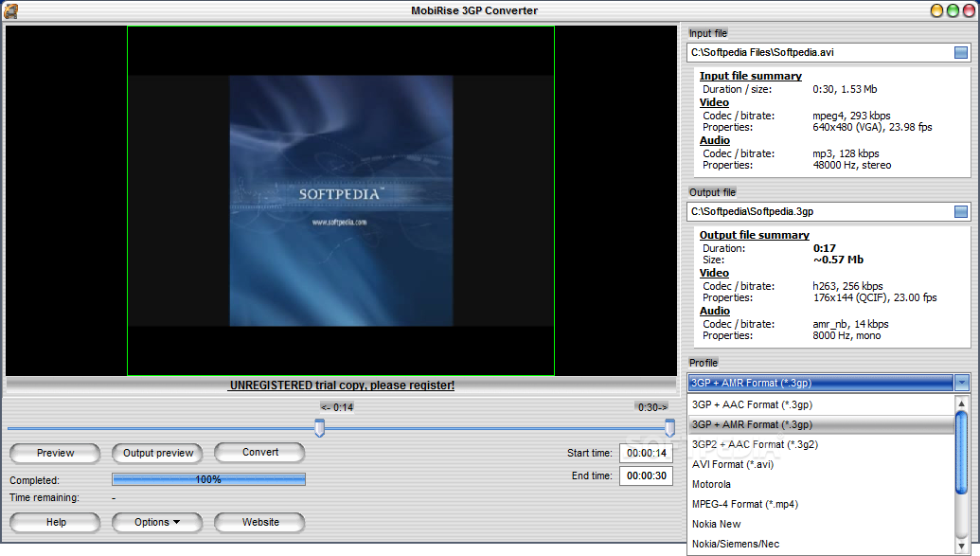Image resolution: width=980 pixels, height=556 pixels.
Task: Click the UNREGISTERED trial copy register link
Action: pos(342,386)
